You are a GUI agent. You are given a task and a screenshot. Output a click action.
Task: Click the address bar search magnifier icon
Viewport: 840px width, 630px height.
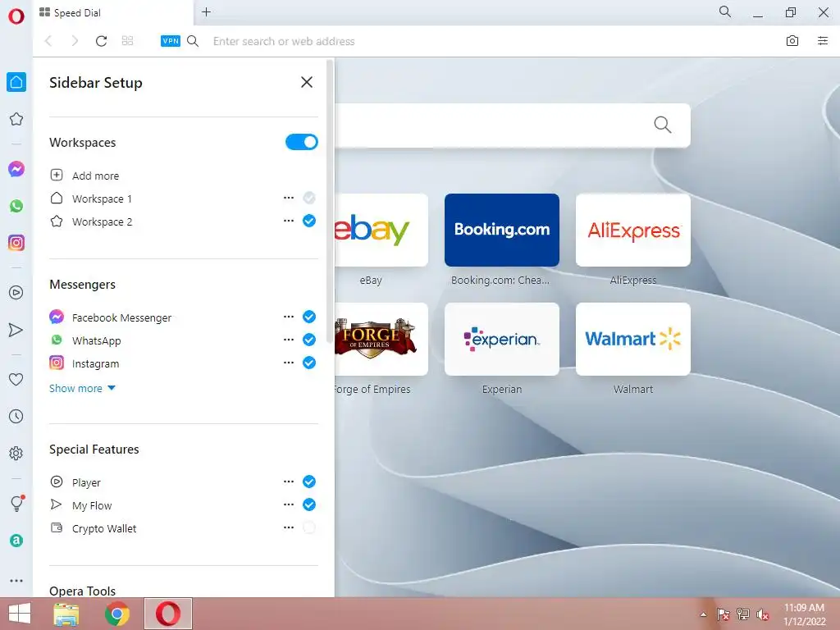(193, 41)
